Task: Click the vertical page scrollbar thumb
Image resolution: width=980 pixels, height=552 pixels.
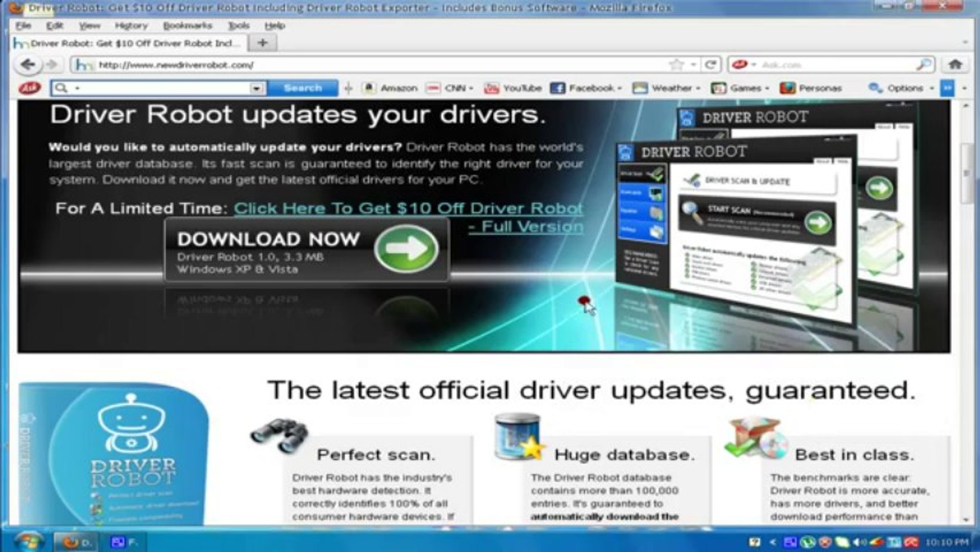Action: tap(965, 173)
